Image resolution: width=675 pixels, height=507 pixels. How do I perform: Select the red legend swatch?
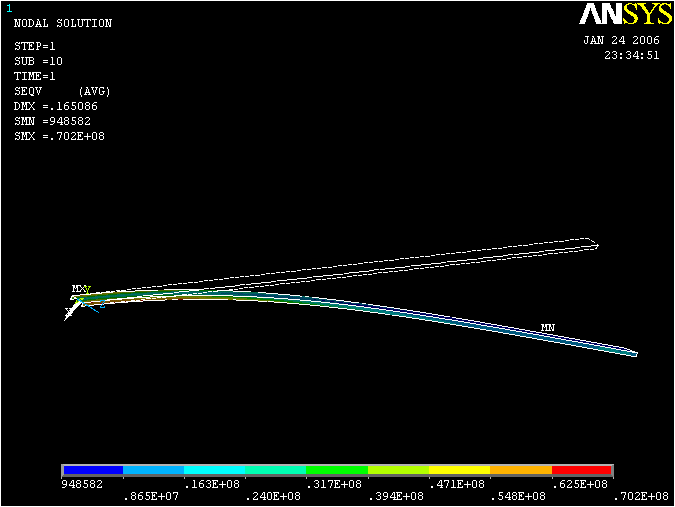(582, 469)
